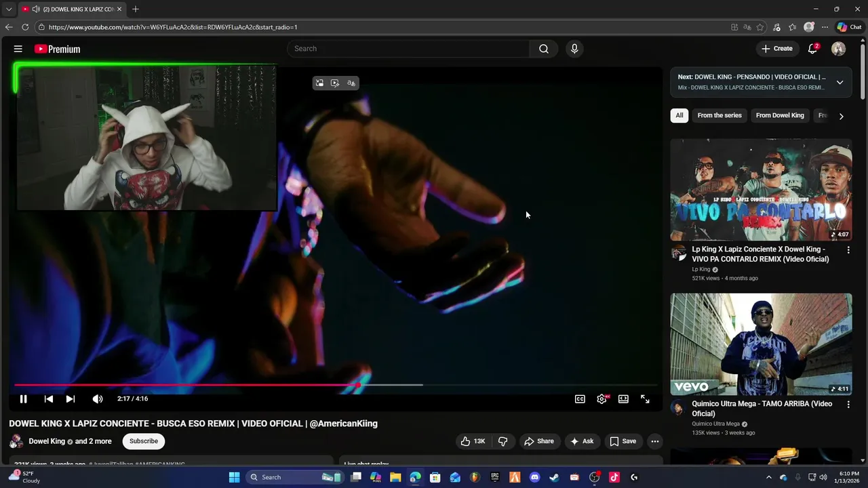The width and height of the screenshot is (868, 488).
Task: Open more actions ellipsis under video
Action: click(654, 441)
